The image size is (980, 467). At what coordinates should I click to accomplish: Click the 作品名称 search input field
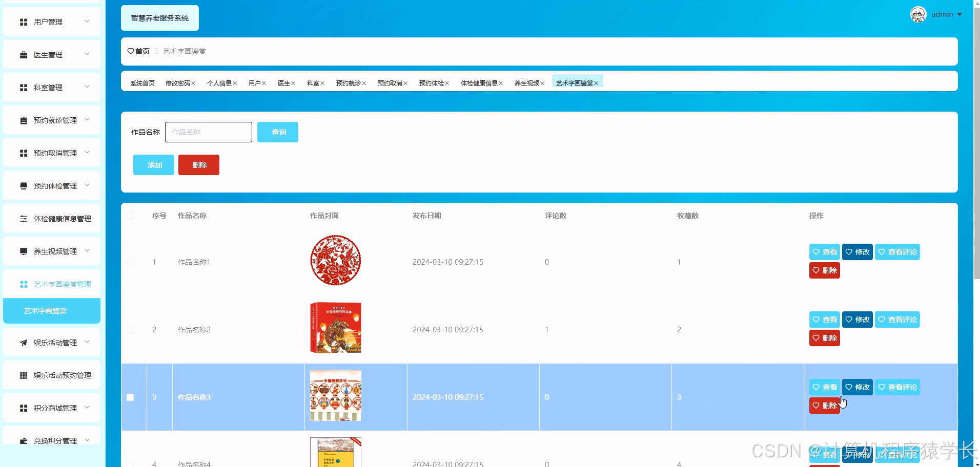coord(209,132)
